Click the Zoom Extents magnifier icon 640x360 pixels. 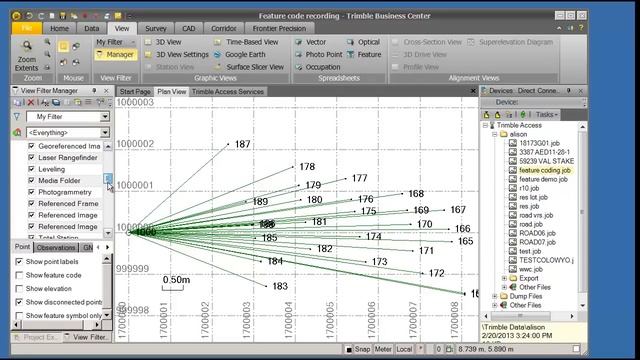27,46
